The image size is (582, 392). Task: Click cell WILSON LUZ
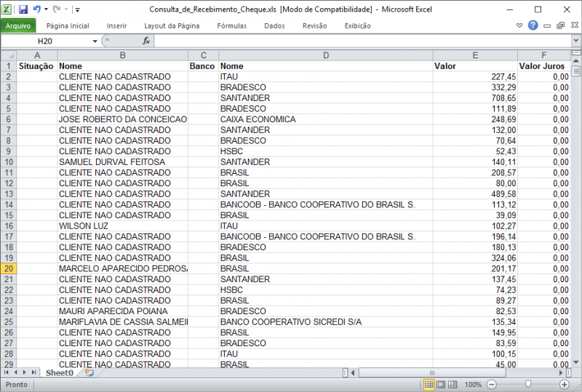[122, 225]
